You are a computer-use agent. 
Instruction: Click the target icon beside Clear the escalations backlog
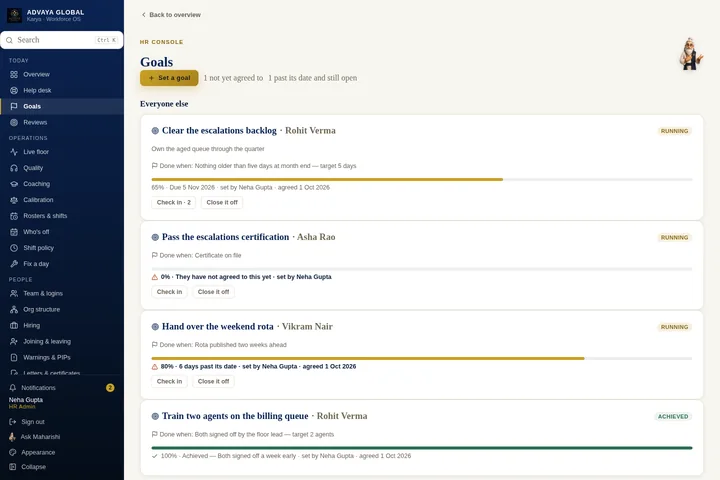(155, 131)
